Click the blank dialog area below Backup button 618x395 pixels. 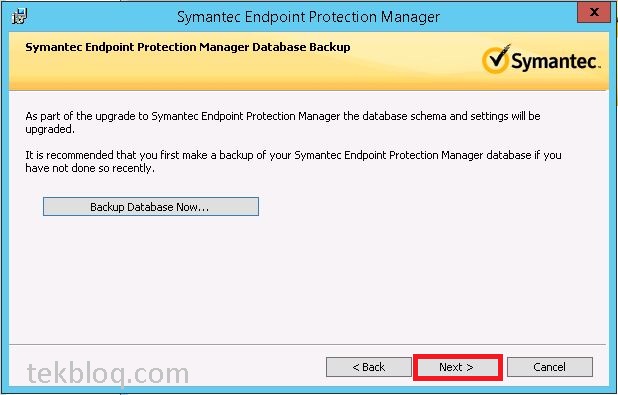point(309,280)
